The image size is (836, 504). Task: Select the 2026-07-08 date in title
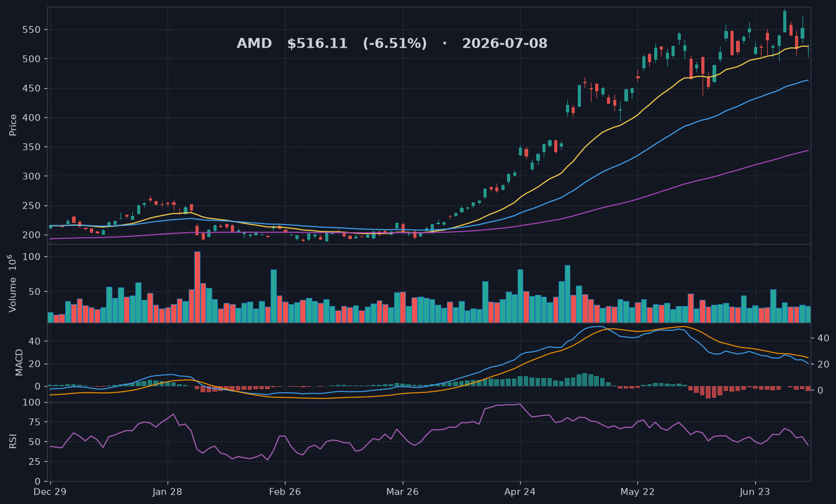(x=505, y=44)
